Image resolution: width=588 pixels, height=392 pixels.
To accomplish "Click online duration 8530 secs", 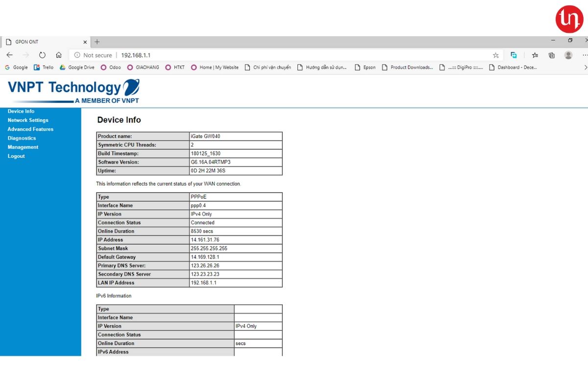I will pos(202,231).
